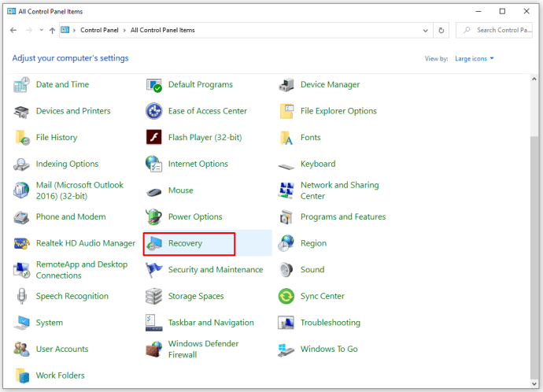The height and width of the screenshot is (392, 543).
Task: Click the Control Panel breadcrumb
Action: 99,30
